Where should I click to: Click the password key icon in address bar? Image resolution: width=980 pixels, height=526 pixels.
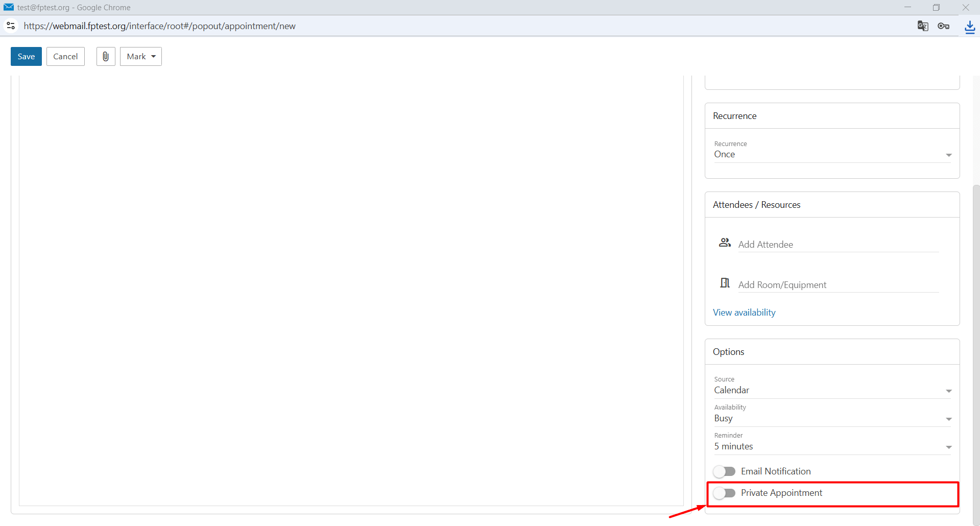(944, 26)
